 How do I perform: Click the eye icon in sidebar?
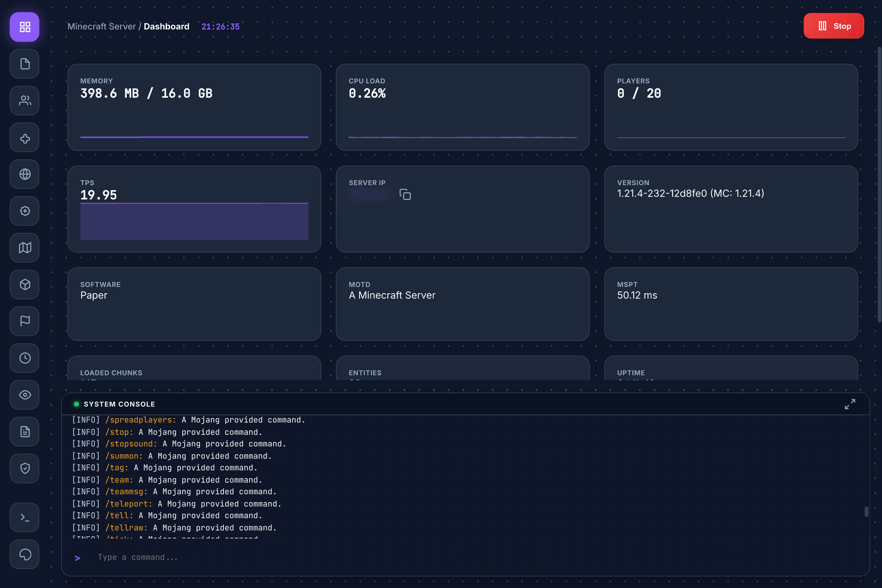pyautogui.click(x=25, y=395)
